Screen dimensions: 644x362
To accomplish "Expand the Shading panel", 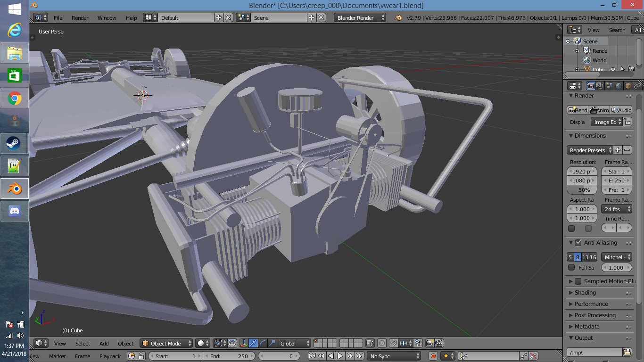I will tap(585, 293).
